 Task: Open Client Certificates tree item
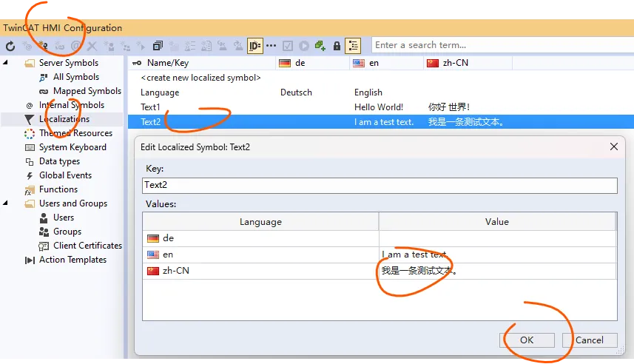point(87,246)
